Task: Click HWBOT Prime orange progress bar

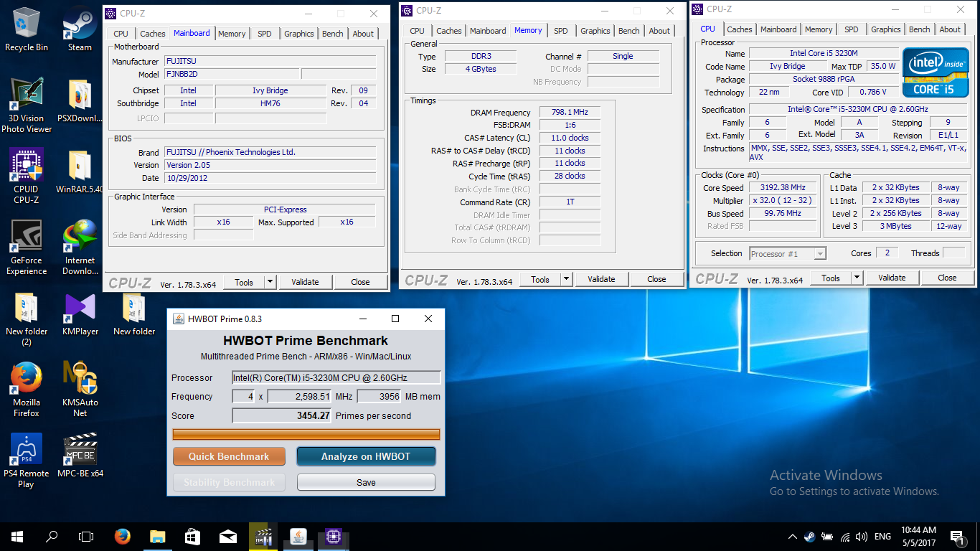Action: coord(306,434)
